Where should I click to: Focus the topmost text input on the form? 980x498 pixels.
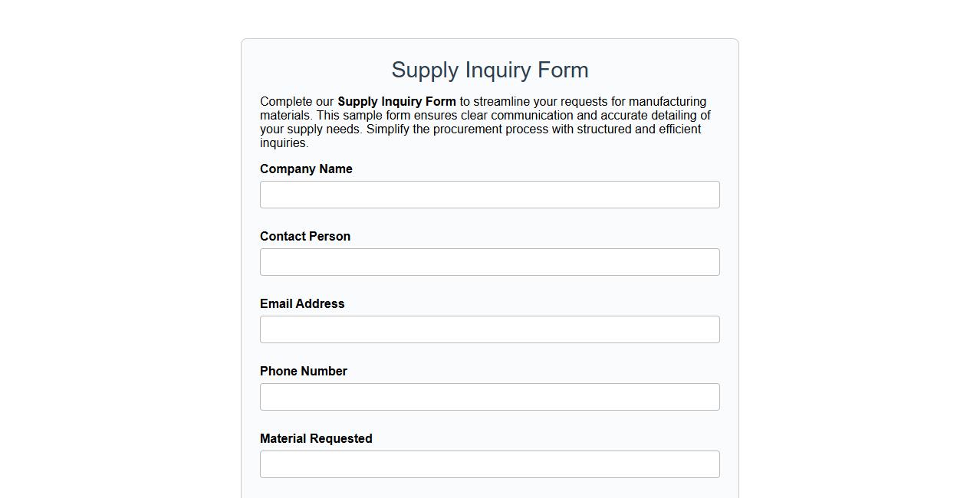click(489, 195)
